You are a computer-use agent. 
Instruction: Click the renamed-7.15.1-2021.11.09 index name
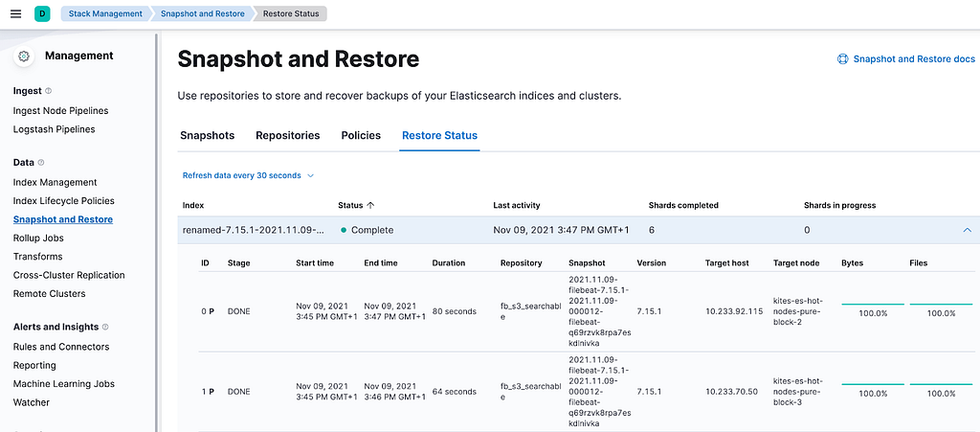click(x=255, y=230)
